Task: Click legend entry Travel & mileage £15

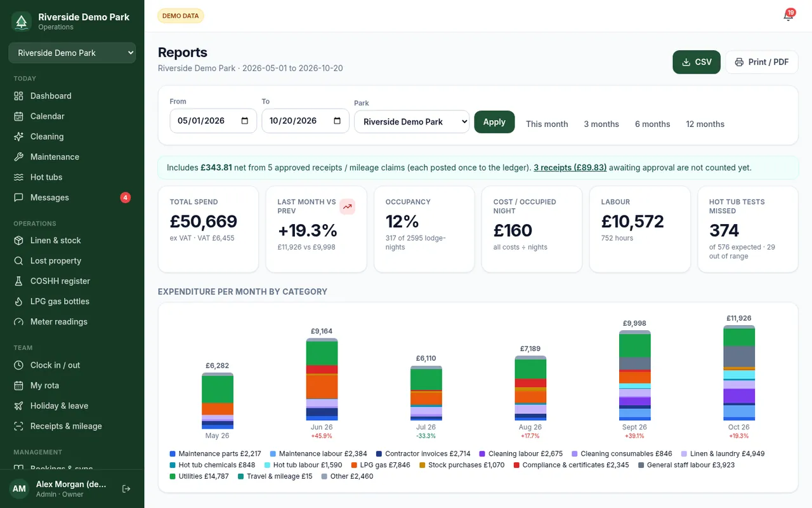Action: 275,476
